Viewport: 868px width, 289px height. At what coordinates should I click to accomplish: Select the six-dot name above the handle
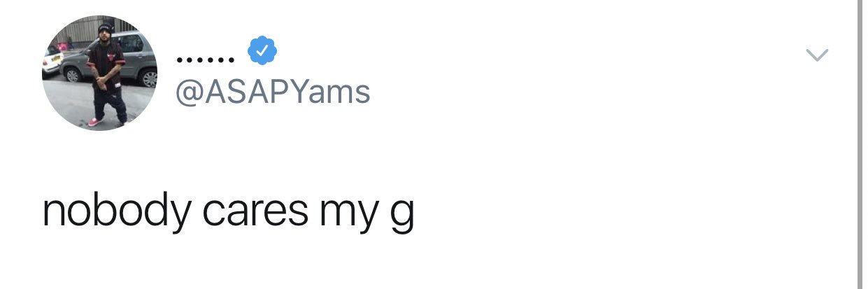[x=205, y=60]
